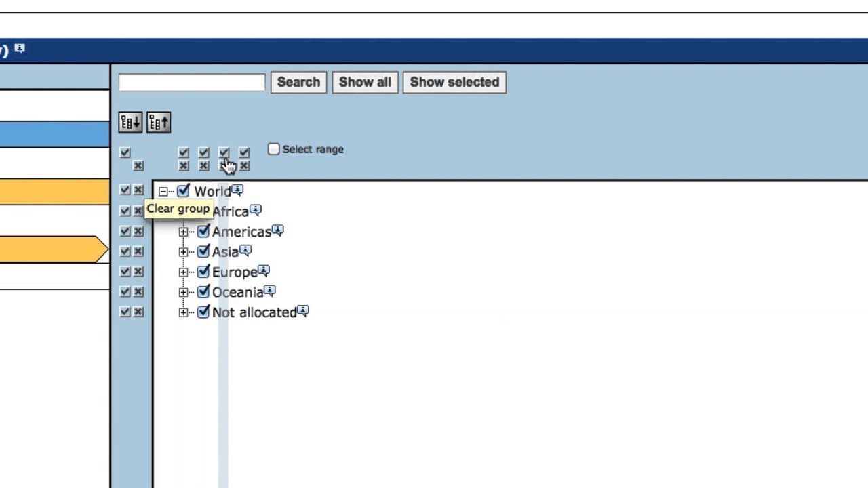Click into the search text field
Image resolution: width=868 pixels, height=488 pixels.
(x=192, y=82)
